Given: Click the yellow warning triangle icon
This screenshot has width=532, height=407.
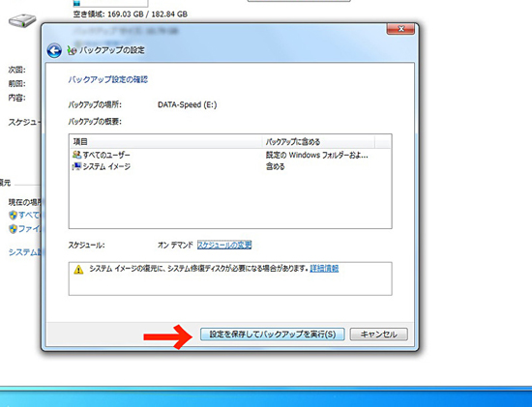Looking at the screenshot, I should 78,270.
